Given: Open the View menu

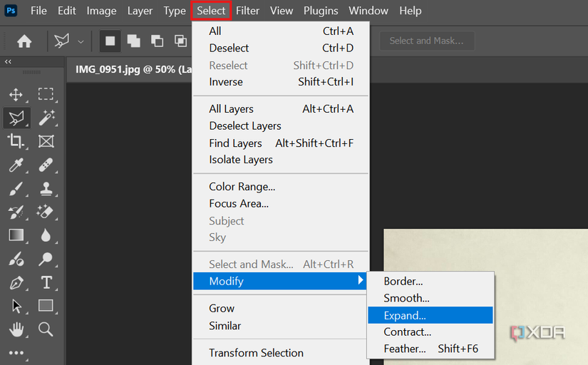Looking at the screenshot, I should pyautogui.click(x=282, y=11).
